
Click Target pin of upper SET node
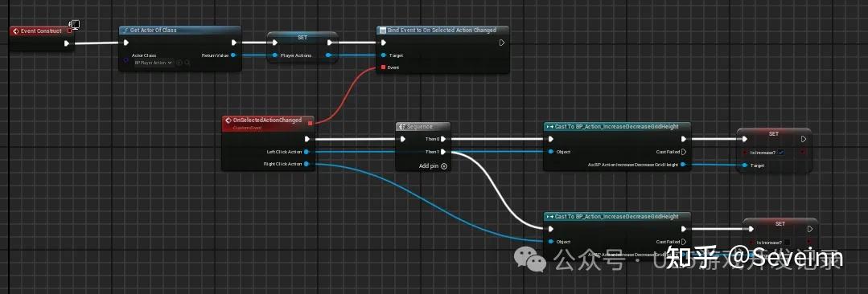tap(745, 165)
